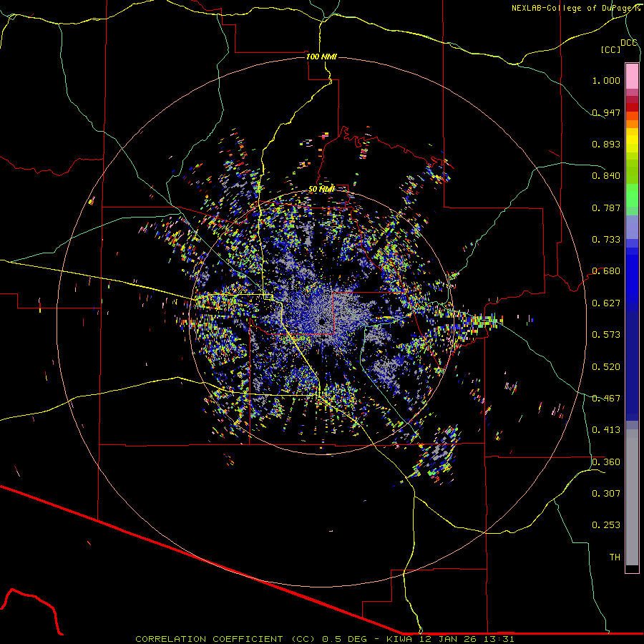Click the 0.893 color scale value

point(606,144)
